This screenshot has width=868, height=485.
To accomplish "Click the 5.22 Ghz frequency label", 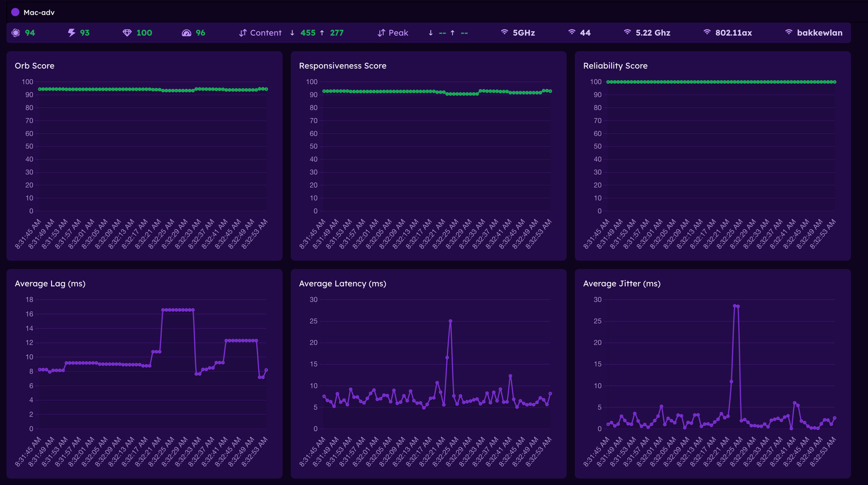I will coord(653,33).
